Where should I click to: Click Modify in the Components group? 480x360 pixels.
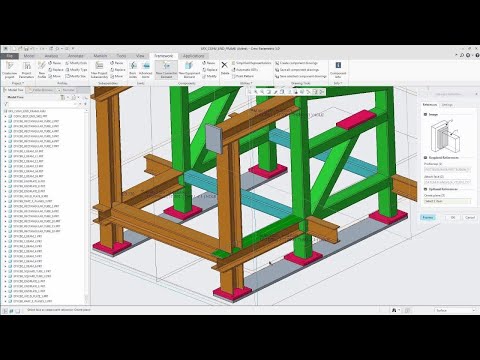click(209, 76)
